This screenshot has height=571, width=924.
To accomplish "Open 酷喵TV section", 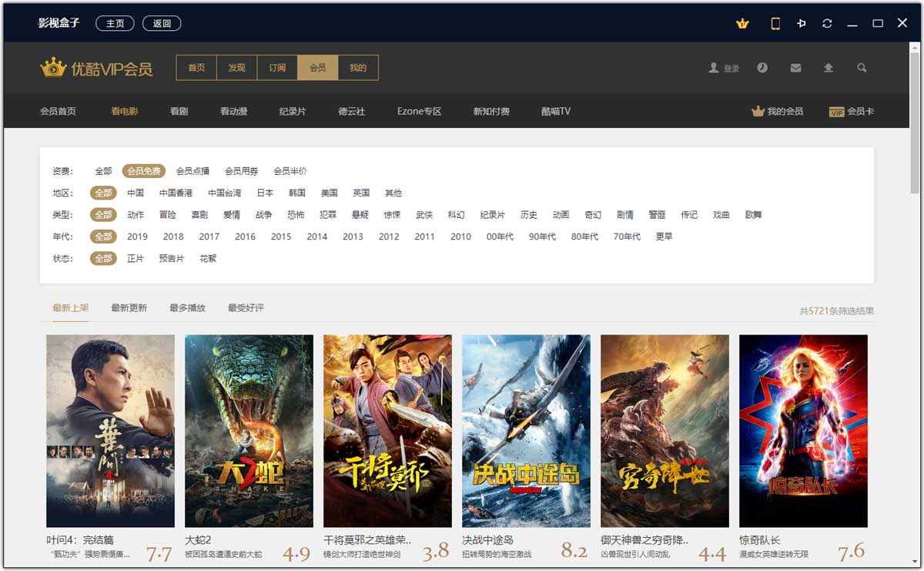I will [x=556, y=111].
